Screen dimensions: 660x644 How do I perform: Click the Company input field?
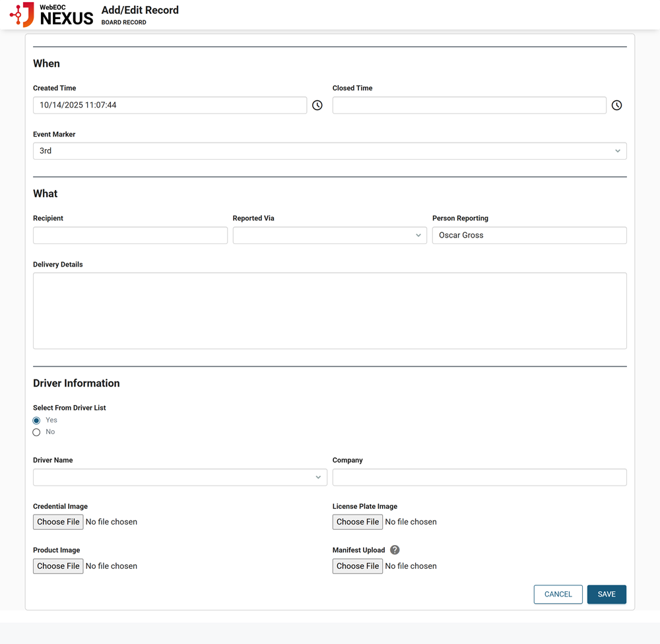tap(479, 477)
